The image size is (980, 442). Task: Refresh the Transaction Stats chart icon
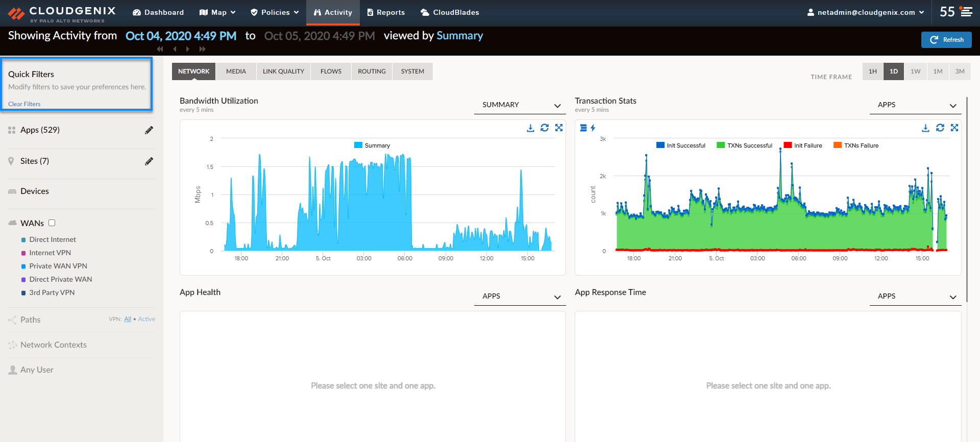coord(940,128)
